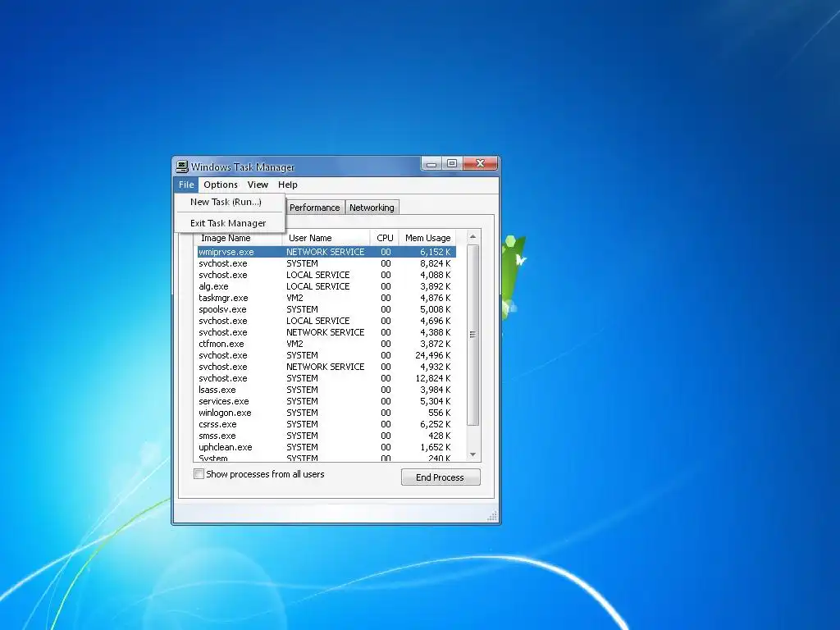Select the csrss.exe process
840x630 pixels.
326,424
